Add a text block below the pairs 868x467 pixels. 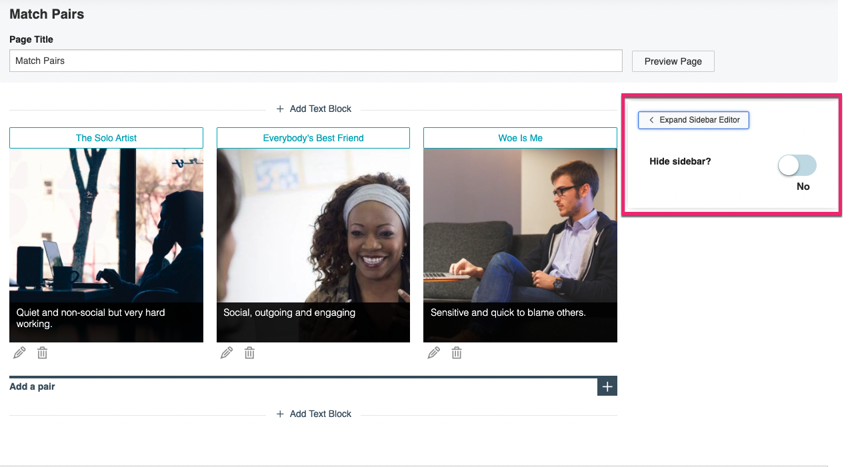click(313, 414)
